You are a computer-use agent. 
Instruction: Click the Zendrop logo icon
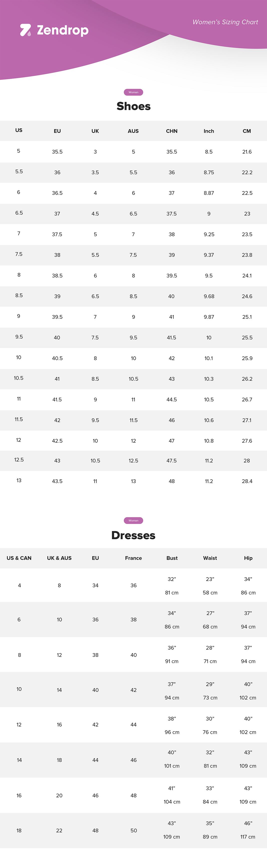(x=25, y=30)
